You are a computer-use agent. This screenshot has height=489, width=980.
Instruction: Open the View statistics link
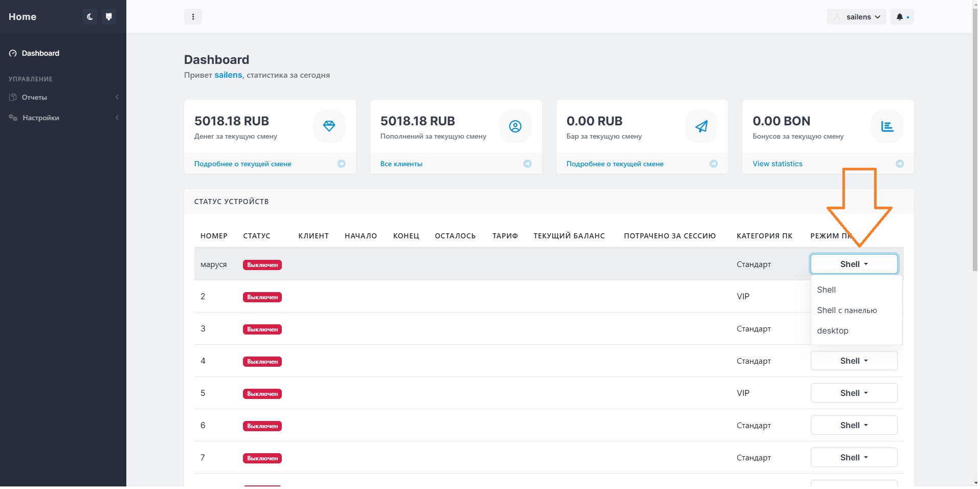pyautogui.click(x=777, y=164)
